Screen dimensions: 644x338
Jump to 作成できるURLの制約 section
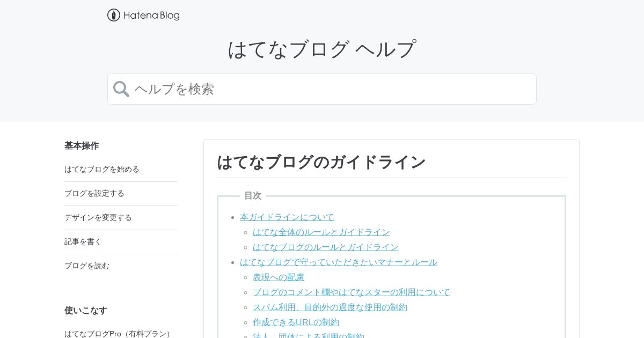coord(296,322)
